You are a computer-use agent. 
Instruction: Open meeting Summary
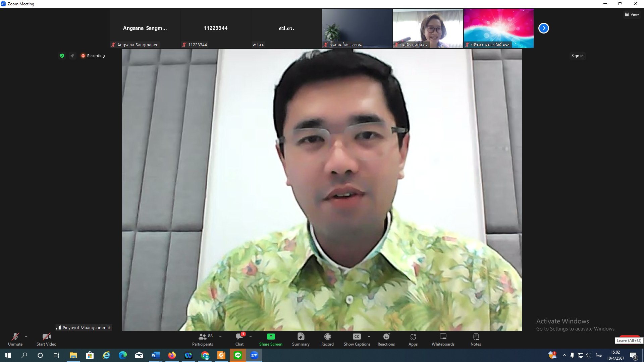click(301, 339)
